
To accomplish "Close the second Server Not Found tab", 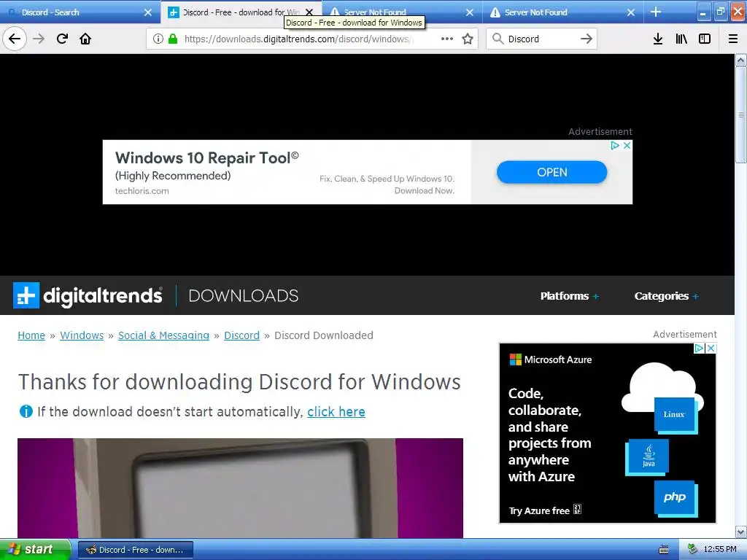I will (631, 12).
